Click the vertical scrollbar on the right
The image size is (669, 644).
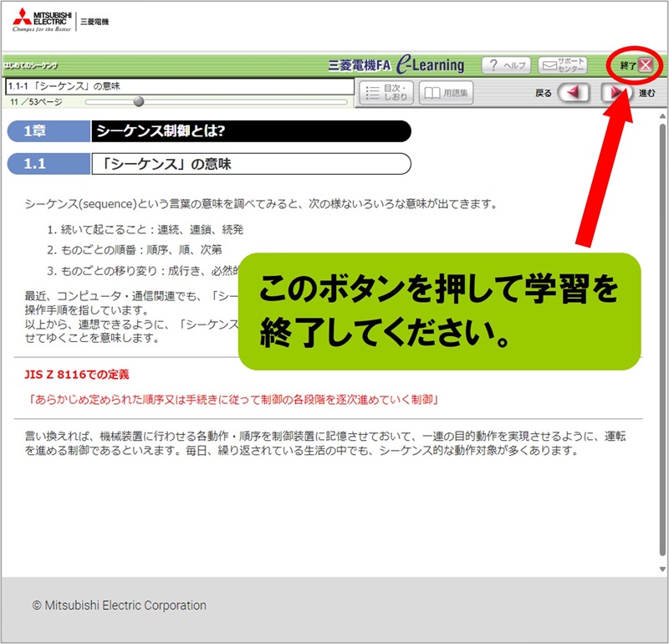(662, 335)
